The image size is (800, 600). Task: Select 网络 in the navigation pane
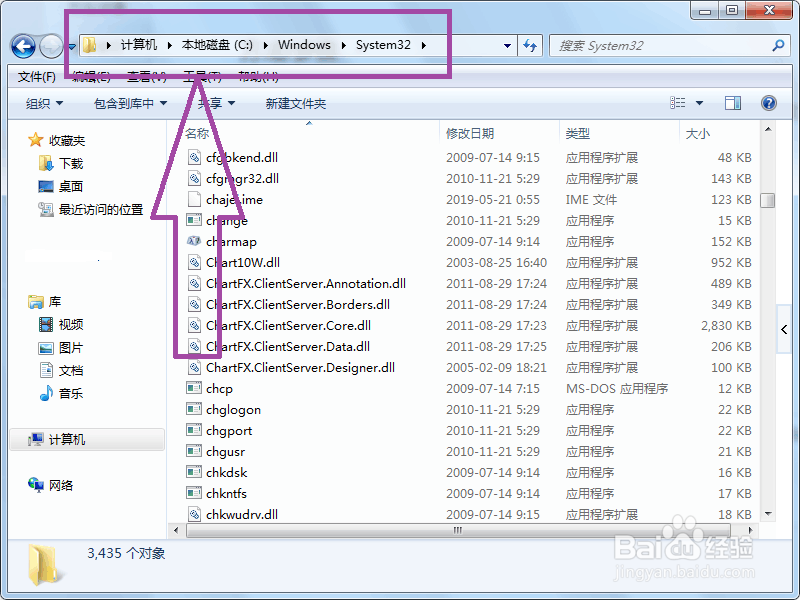pyautogui.click(x=61, y=485)
